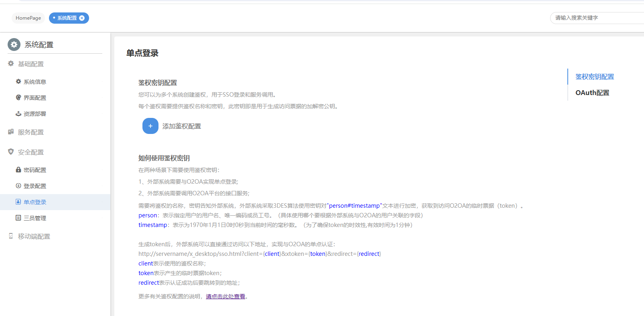The width and height of the screenshot is (644, 316).
Task: Click the line '2、外部系统需要调用O2OA平台的接口服务'
Action: (x=194, y=193)
